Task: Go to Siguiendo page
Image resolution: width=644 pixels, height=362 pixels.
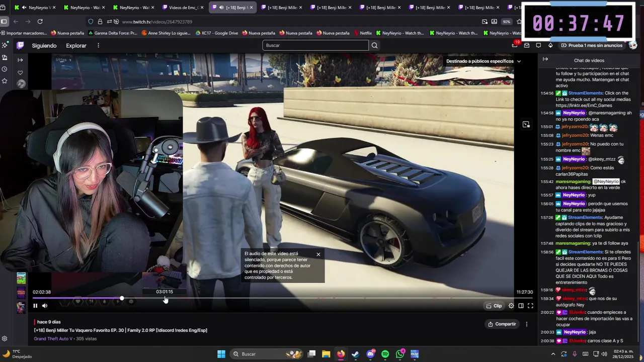Action: tap(44, 45)
